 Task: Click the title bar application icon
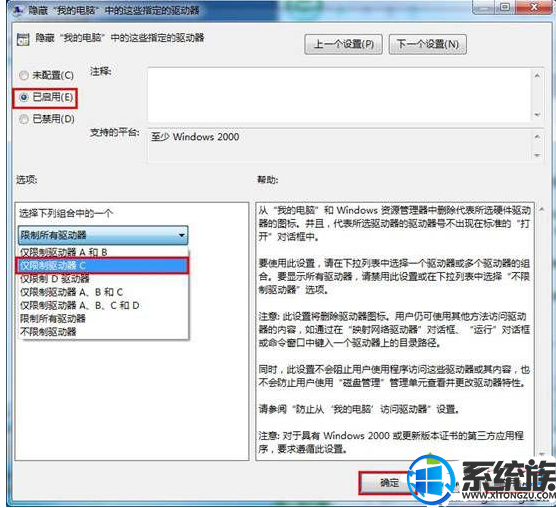coord(17,10)
